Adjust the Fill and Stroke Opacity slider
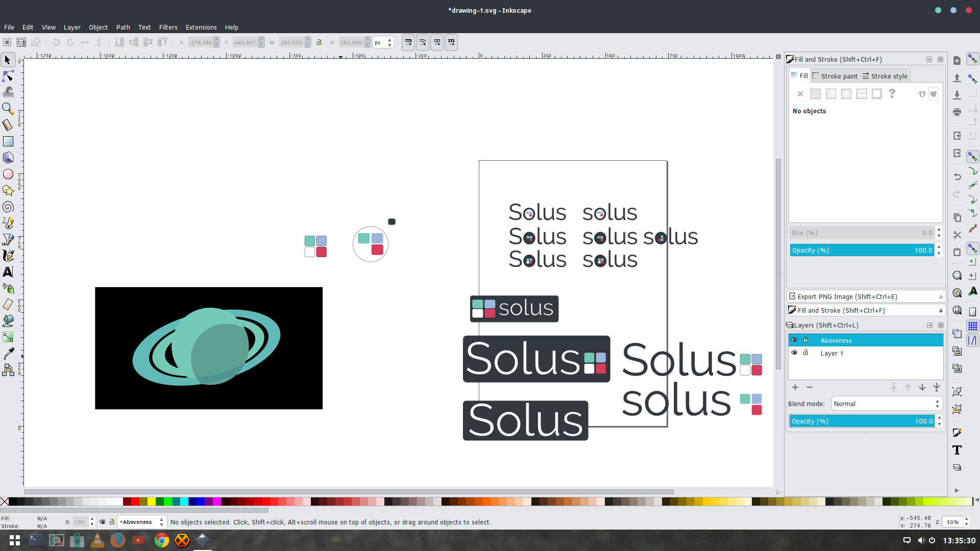This screenshot has height=551, width=980. click(x=862, y=250)
